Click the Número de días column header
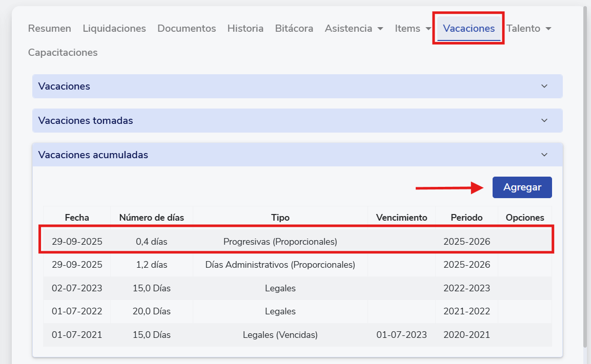The width and height of the screenshot is (591, 364). coord(151,218)
